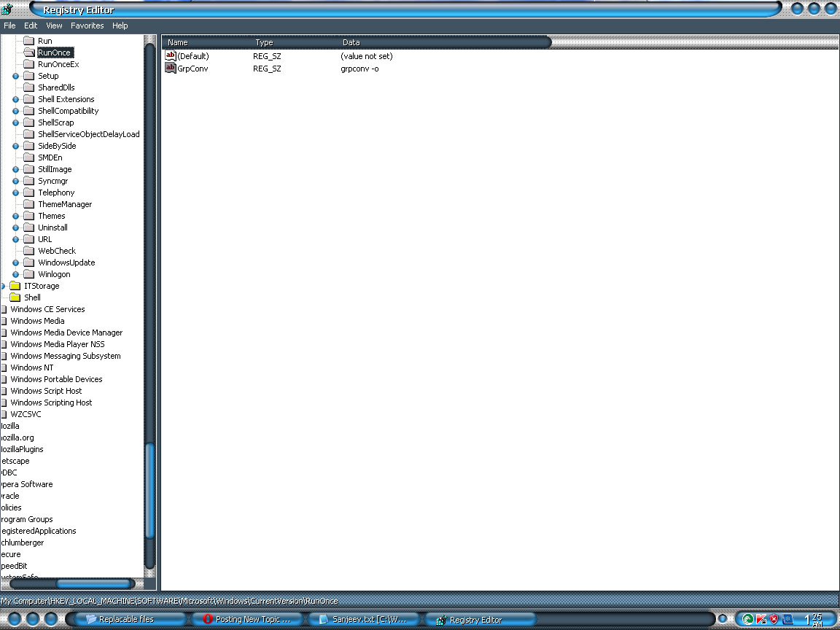Image resolution: width=840 pixels, height=630 pixels.
Task: Select the GrpConv string value icon
Action: 171,69
